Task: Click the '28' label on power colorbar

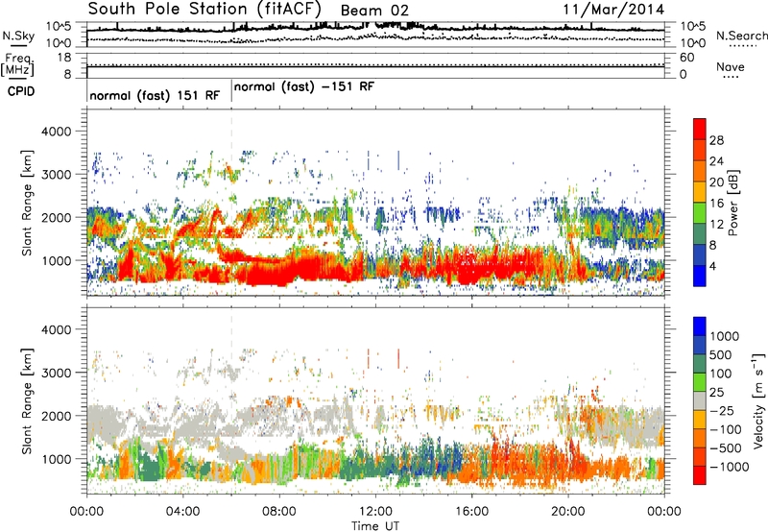Action: [716, 140]
